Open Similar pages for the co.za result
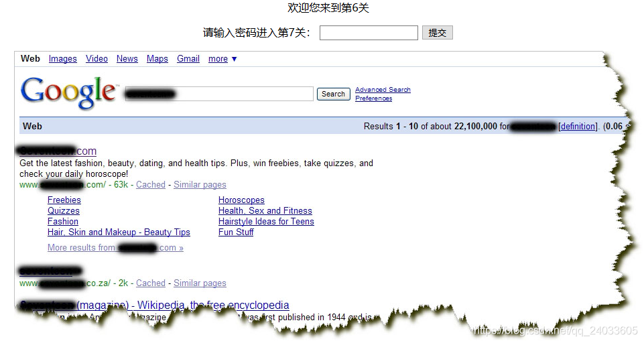 [200, 283]
